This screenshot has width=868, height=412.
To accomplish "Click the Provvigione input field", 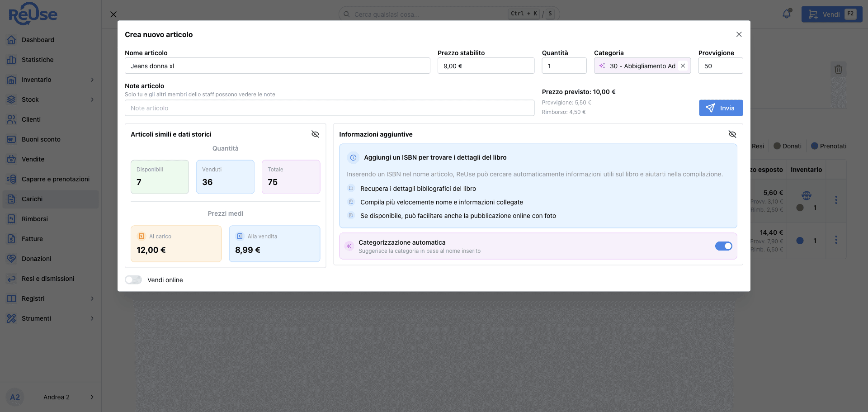I will point(720,66).
